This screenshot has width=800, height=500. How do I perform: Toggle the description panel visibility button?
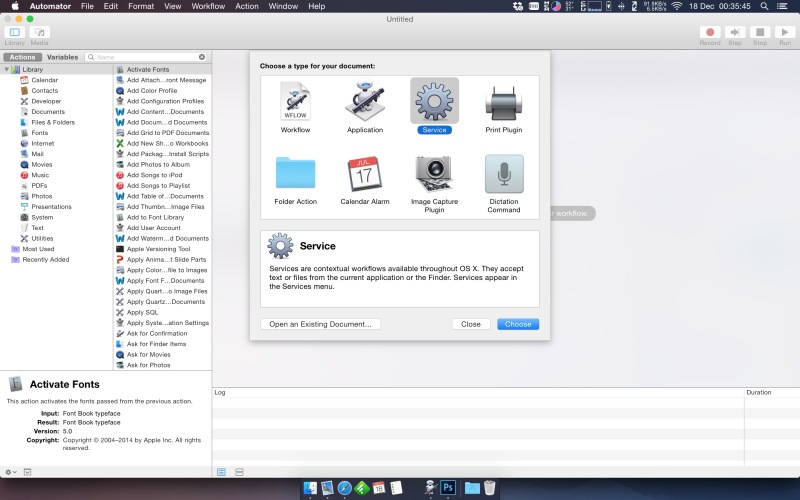(28, 472)
